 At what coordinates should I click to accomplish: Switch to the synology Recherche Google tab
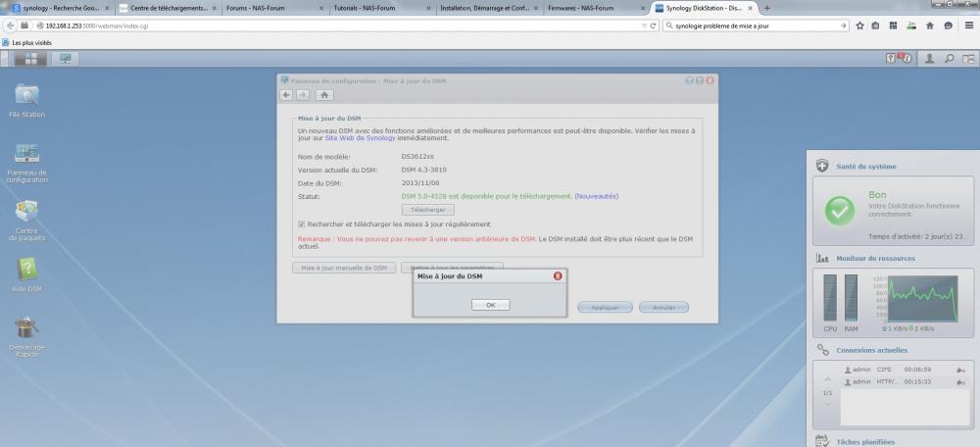[x=61, y=8]
